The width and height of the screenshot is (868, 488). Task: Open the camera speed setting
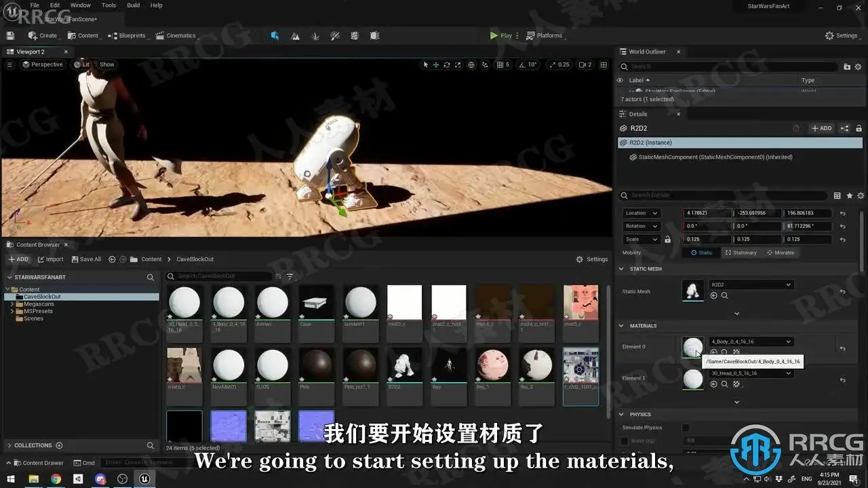[585, 64]
